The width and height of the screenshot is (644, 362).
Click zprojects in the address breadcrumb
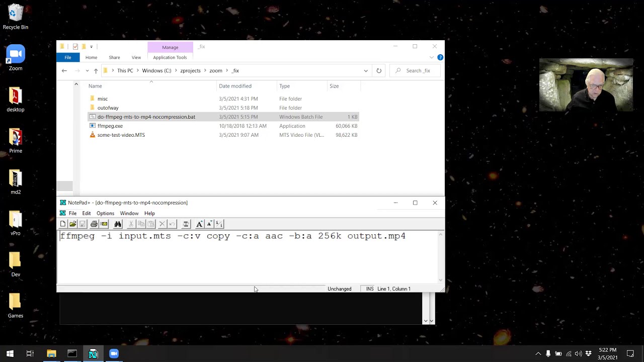point(190,70)
